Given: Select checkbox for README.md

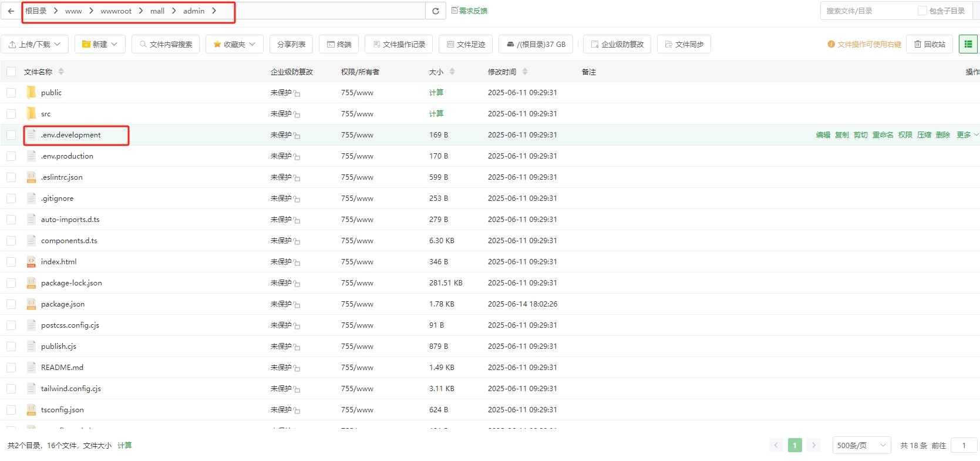Looking at the screenshot, I should tap(11, 368).
